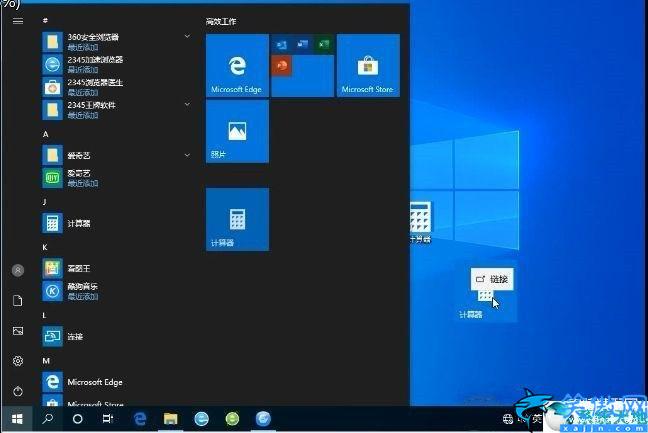Image resolution: width=648 pixels, height=433 pixels.
Task: Open the 计算器 tile in Start
Action: [237, 219]
